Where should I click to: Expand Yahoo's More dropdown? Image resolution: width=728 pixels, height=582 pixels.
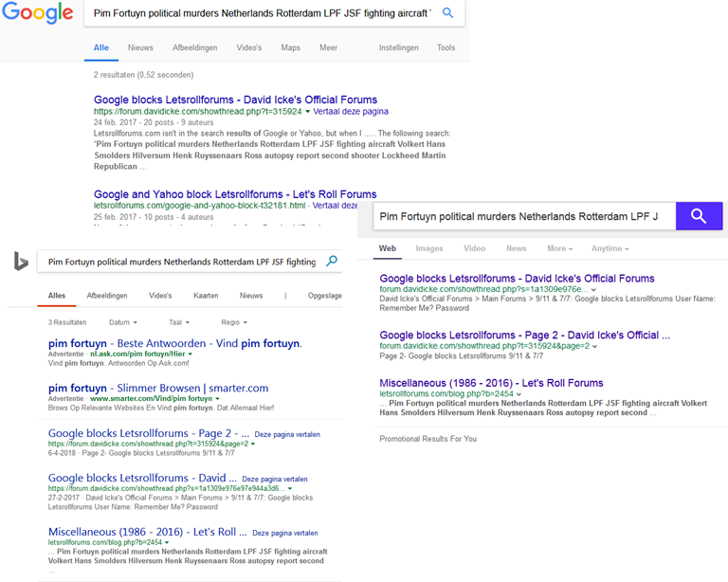coord(560,248)
